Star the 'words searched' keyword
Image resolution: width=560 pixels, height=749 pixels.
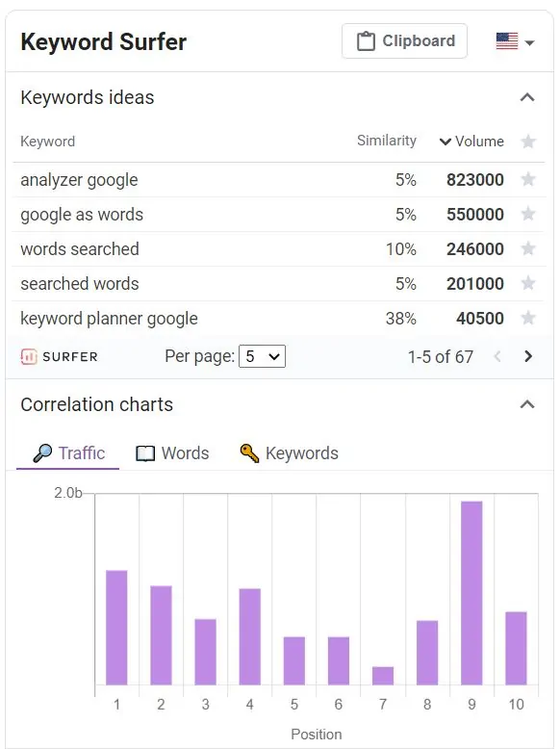coord(528,249)
